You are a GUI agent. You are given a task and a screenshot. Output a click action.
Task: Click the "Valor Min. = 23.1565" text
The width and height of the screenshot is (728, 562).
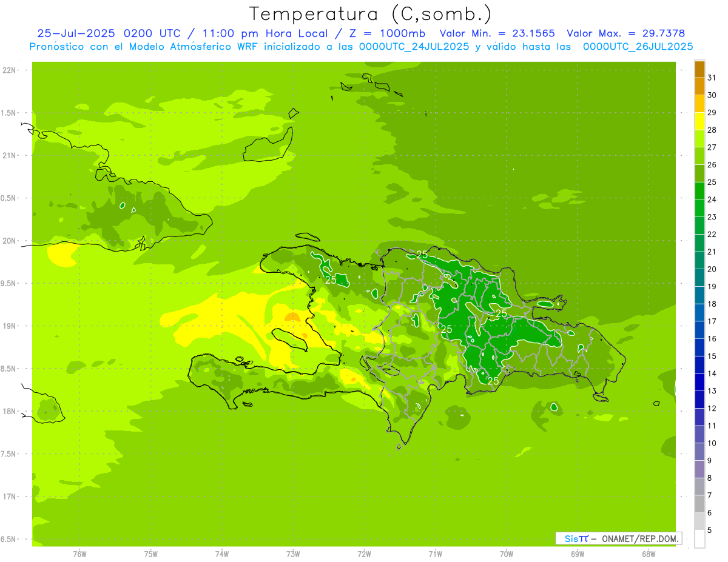pos(497,33)
